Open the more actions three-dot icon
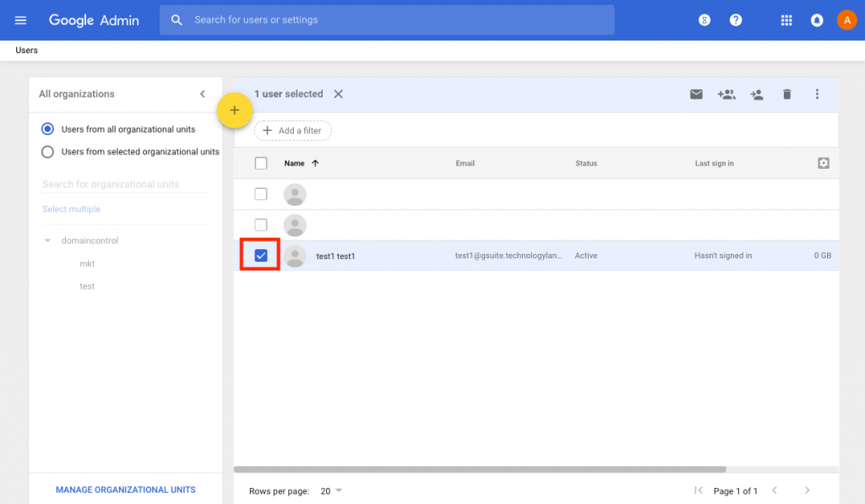The height and width of the screenshot is (504, 865). pyautogui.click(x=817, y=95)
